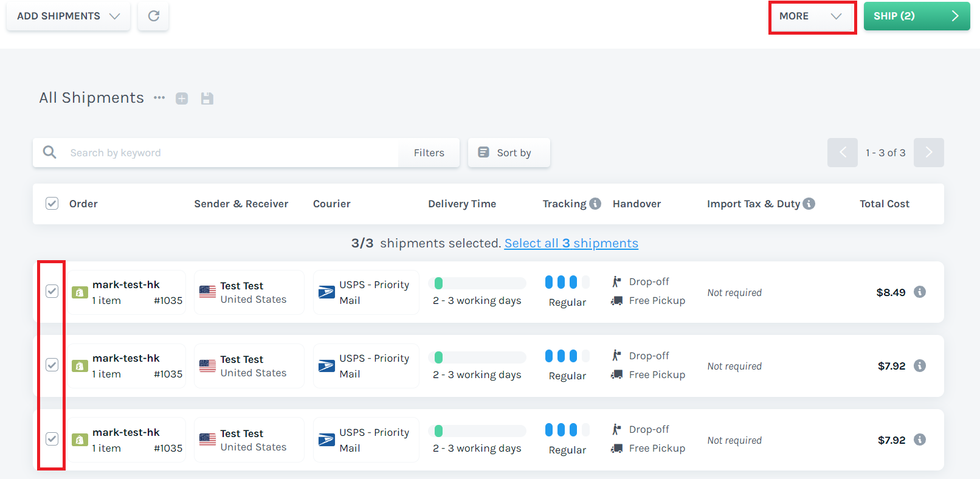Click the Shopify icon in the third shipment
Image resolution: width=980 pixels, height=479 pixels.
tap(80, 439)
